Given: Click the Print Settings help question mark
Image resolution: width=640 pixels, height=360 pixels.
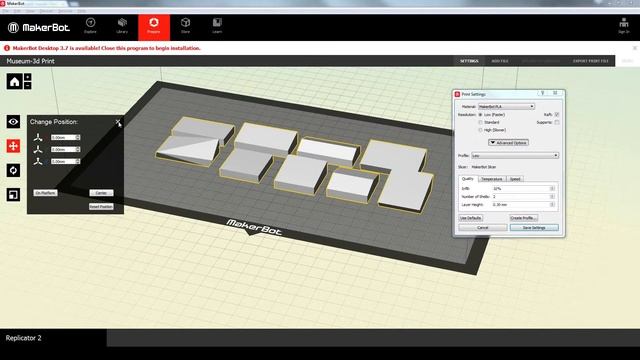Looking at the screenshot, I should click(542, 93).
